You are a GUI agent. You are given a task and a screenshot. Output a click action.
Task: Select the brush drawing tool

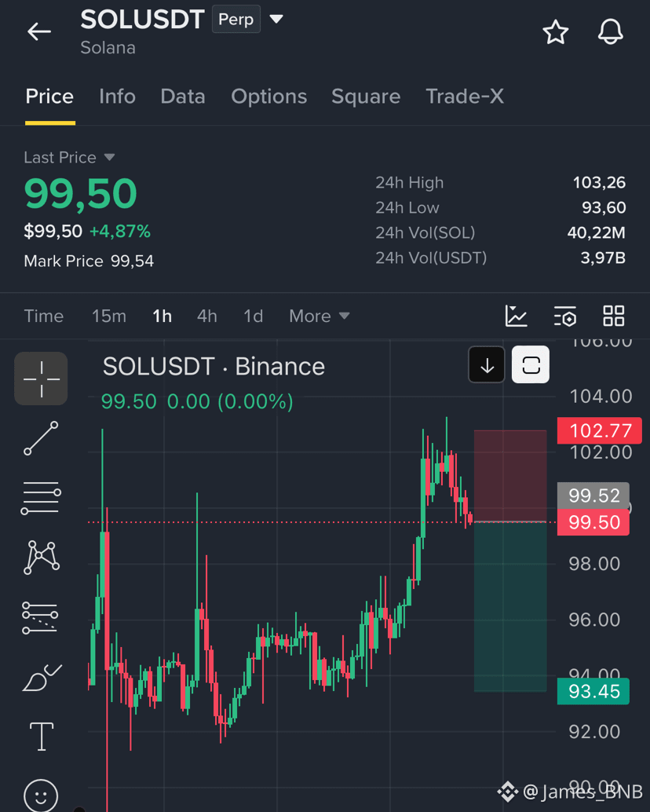(x=42, y=678)
